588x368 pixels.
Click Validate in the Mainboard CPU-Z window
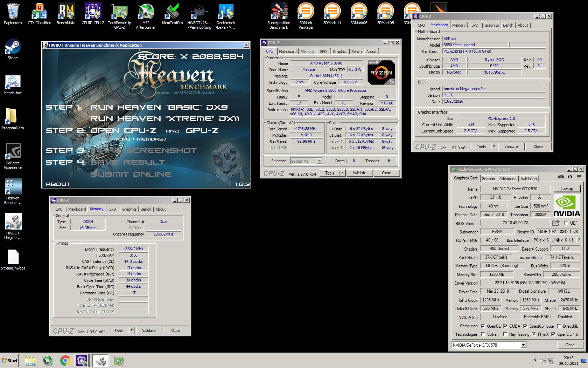click(511, 146)
